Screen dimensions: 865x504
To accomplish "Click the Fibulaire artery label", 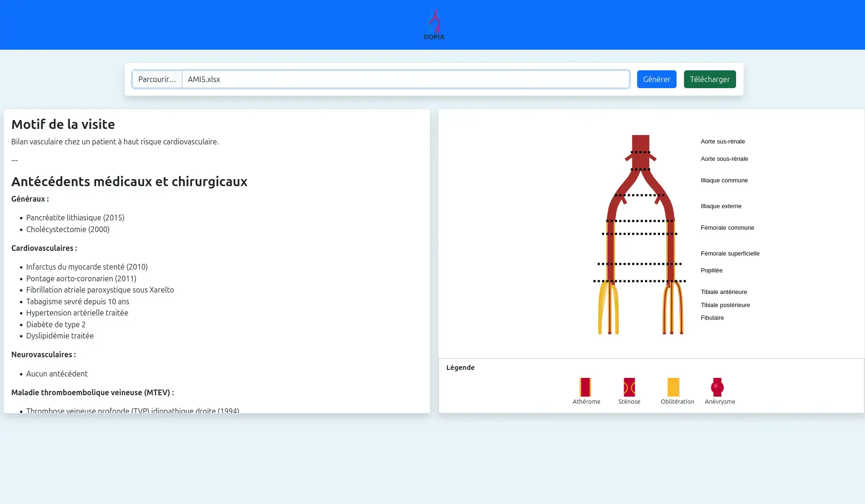I will point(712,318).
